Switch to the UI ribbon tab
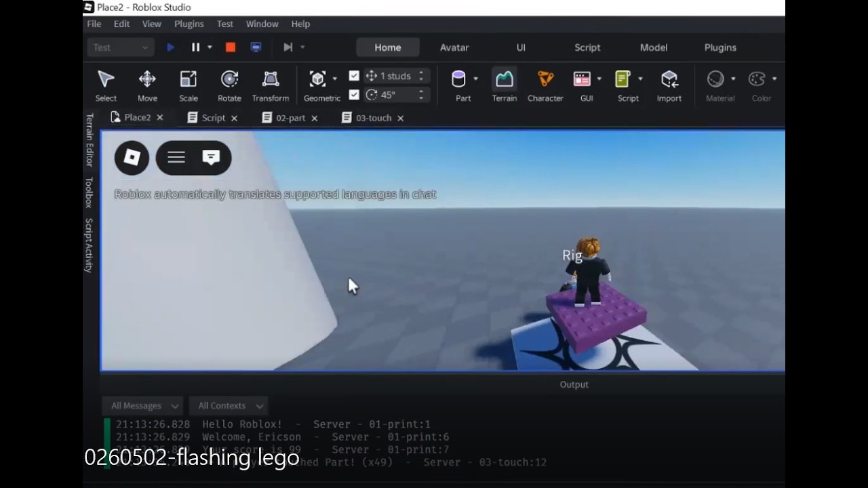868x488 pixels. point(521,47)
